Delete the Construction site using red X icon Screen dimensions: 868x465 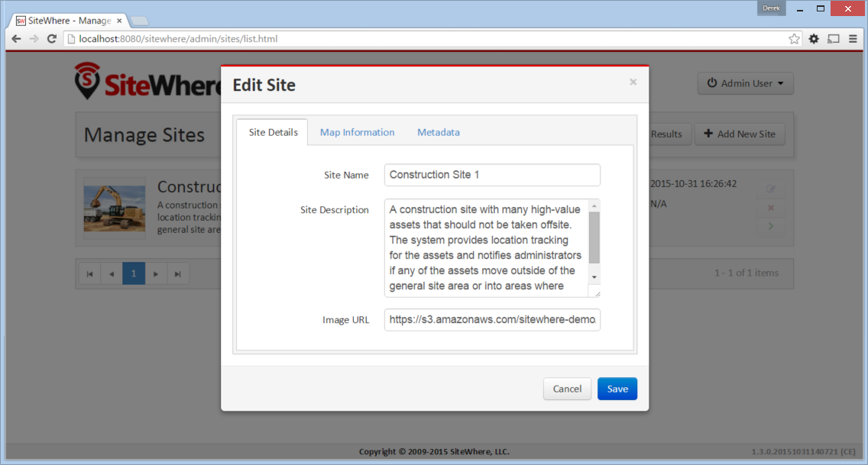pos(770,208)
